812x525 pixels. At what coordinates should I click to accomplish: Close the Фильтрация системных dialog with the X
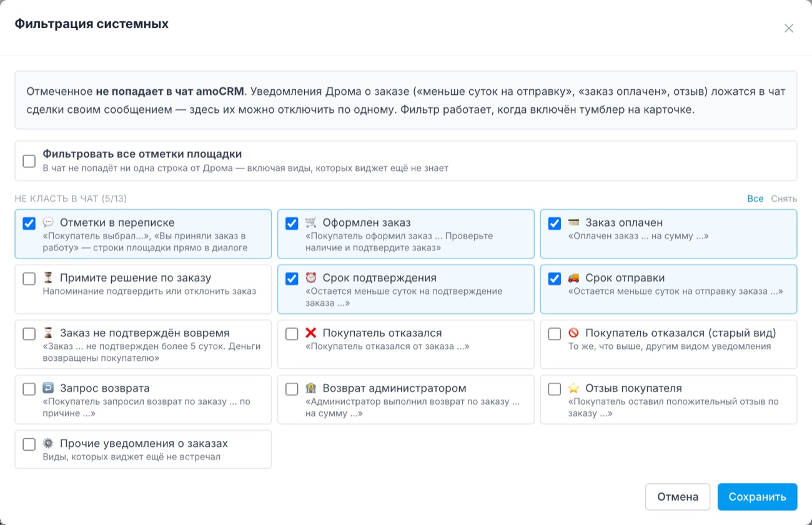789,28
